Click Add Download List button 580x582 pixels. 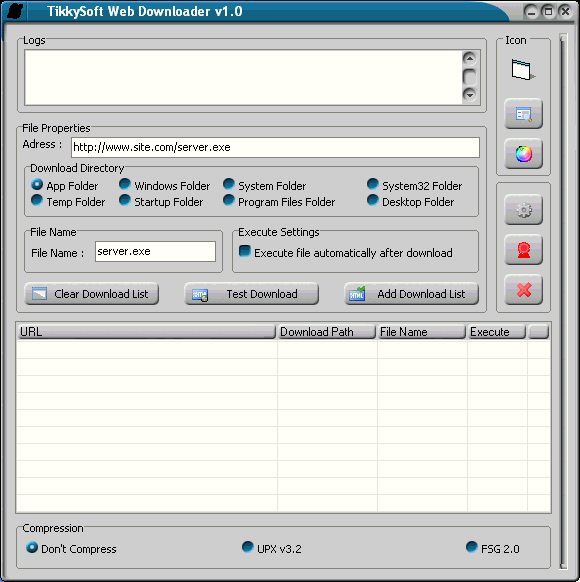[411, 294]
